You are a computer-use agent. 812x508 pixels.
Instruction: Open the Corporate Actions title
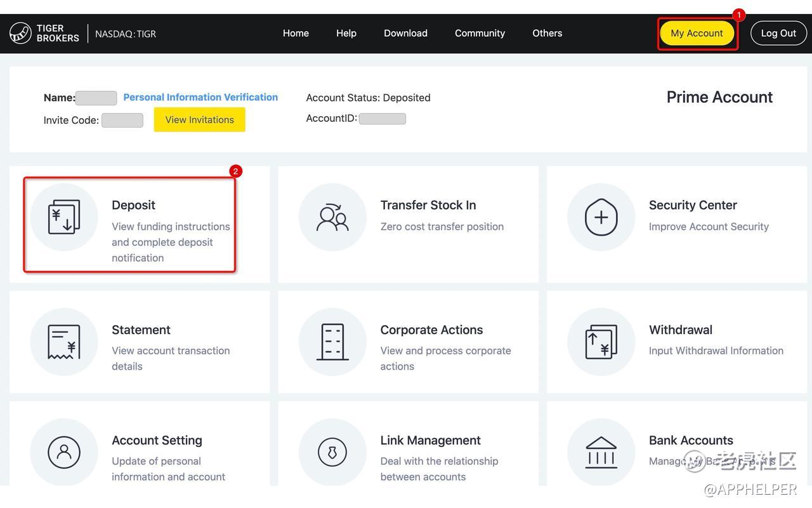point(431,330)
